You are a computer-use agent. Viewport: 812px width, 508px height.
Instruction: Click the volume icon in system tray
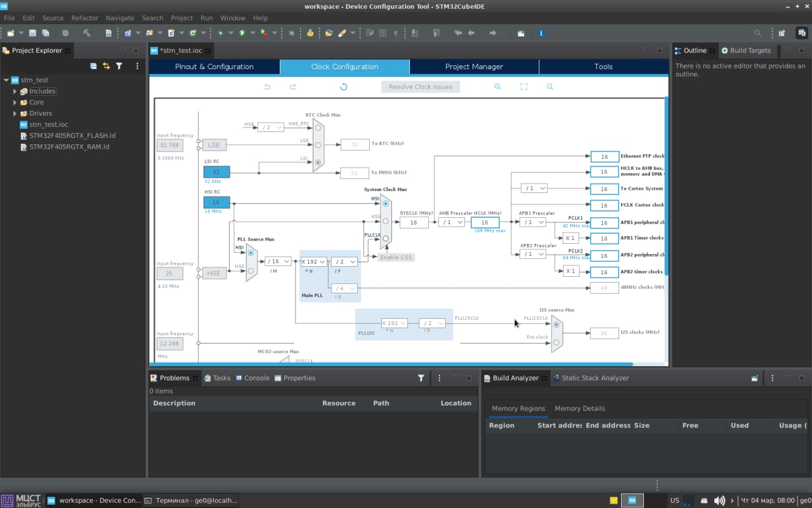[719, 500]
